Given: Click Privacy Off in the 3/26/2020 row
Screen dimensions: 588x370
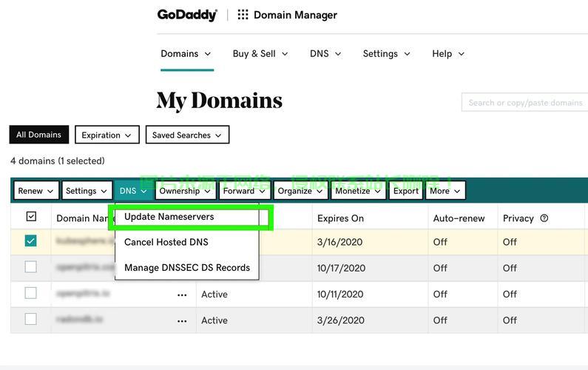Looking at the screenshot, I should (x=510, y=320).
